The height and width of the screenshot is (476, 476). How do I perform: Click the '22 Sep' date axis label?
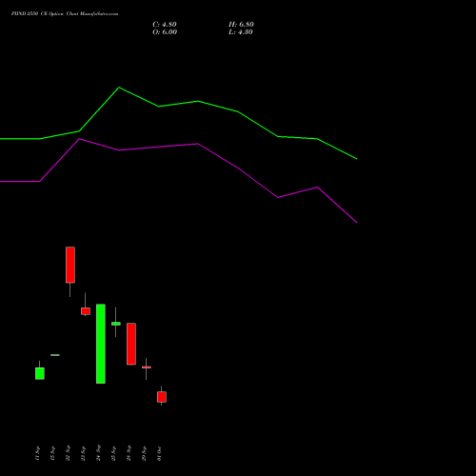tap(68, 453)
